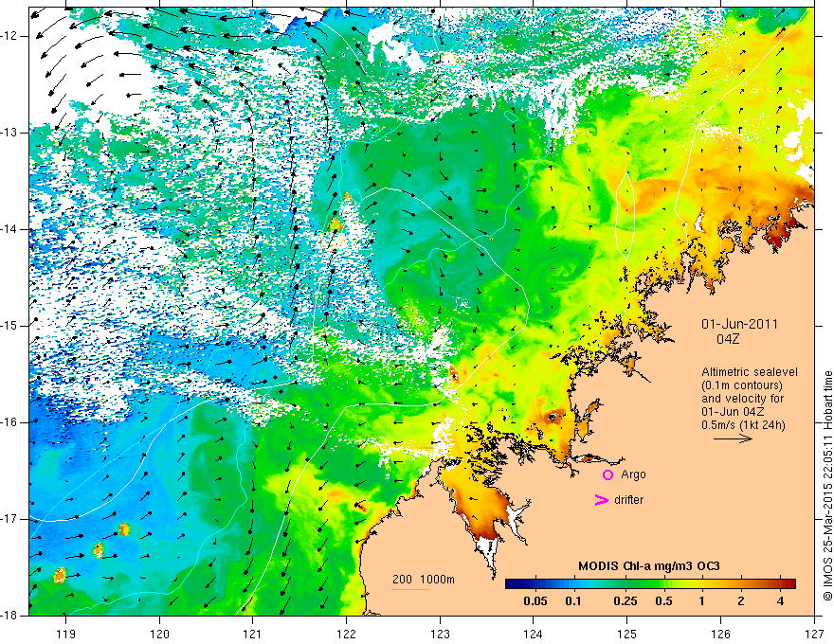Click the longitude axis label '122'
Screen dimensions: 834x644
click(x=346, y=634)
